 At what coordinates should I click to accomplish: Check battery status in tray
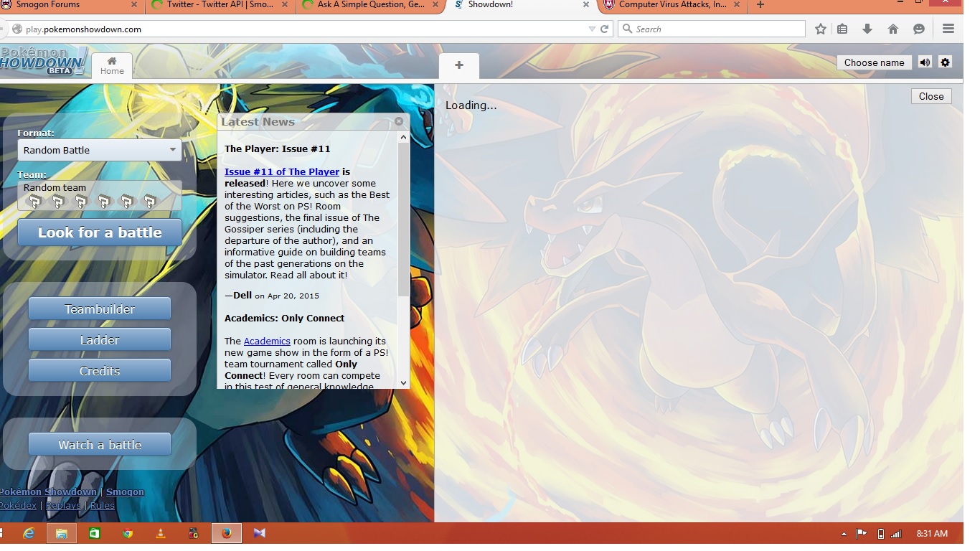[x=881, y=534]
